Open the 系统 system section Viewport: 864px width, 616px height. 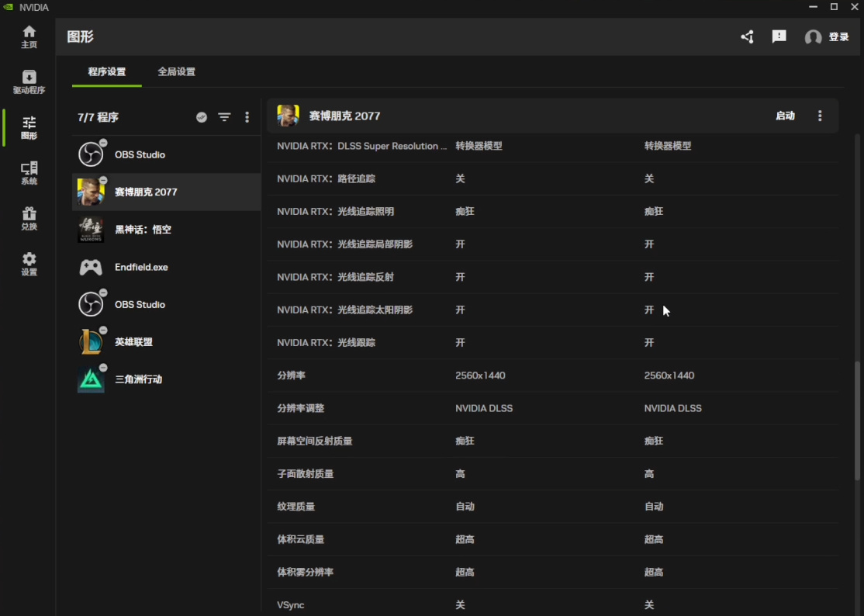tap(29, 173)
